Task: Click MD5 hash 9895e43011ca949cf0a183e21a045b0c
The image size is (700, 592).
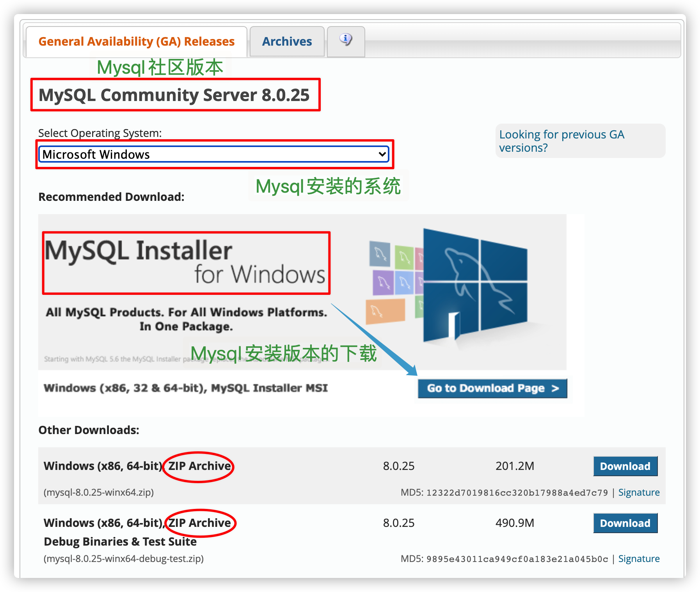Action: tap(517, 559)
